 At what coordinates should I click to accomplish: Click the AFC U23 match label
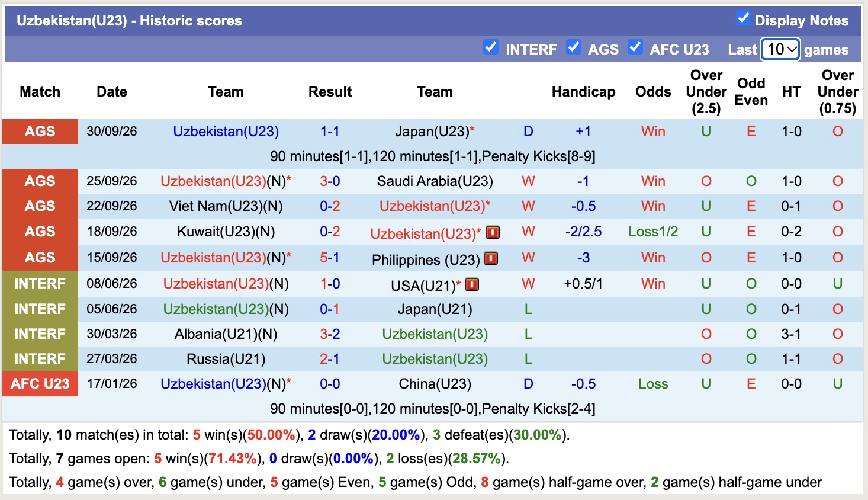pos(40,384)
